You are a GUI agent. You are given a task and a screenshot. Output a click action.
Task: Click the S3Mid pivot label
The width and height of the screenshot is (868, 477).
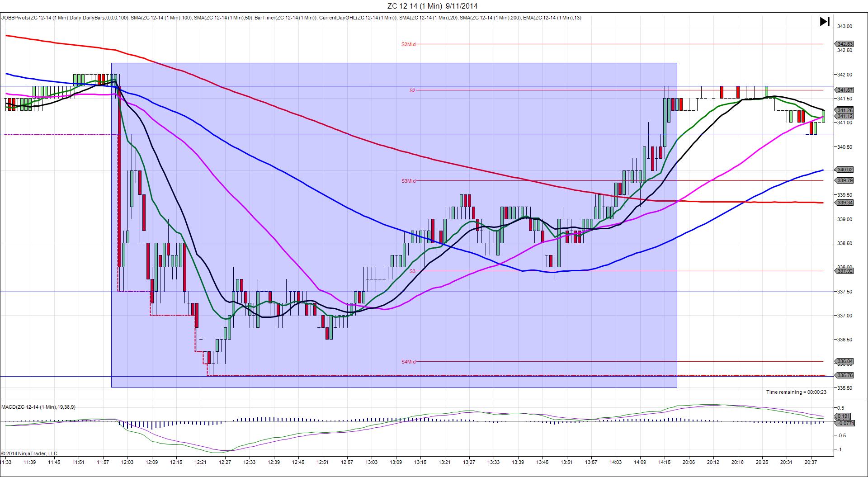[x=408, y=181]
